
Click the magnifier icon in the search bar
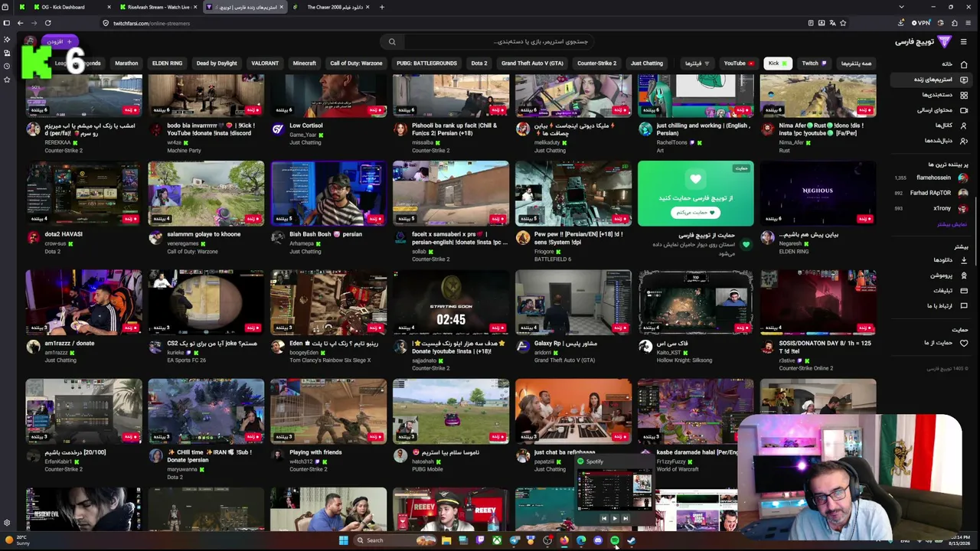(x=392, y=41)
